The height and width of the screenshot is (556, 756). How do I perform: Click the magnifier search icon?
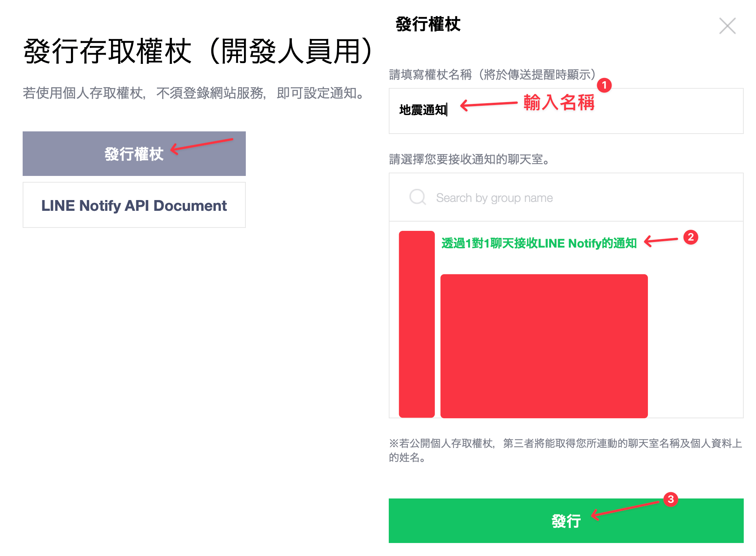[417, 197]
